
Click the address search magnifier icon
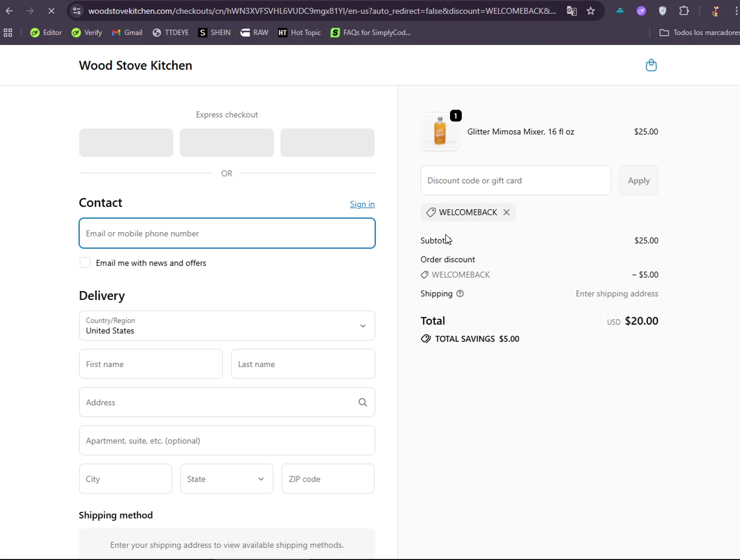(x=363, y=402)
